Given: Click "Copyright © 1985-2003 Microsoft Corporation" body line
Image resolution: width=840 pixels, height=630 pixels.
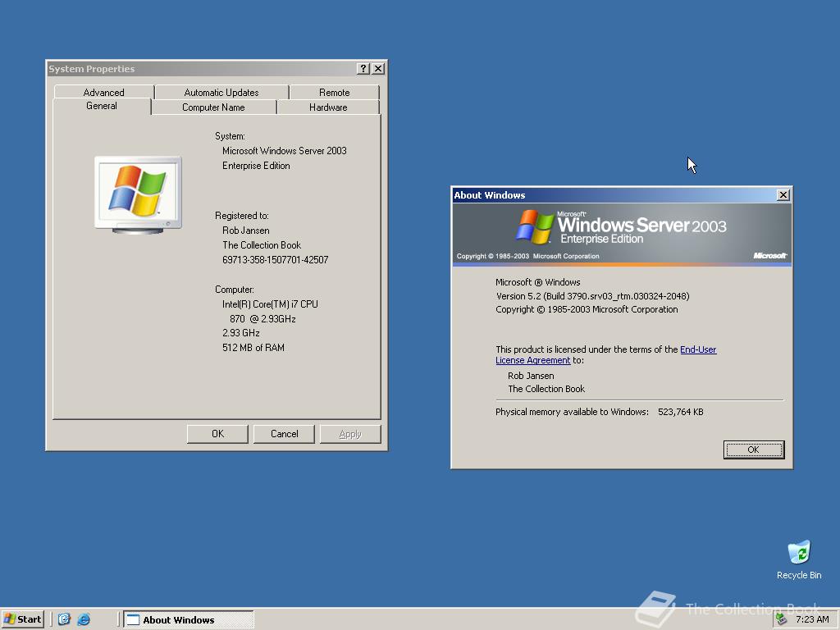Looking at the screenshot, I should [587, 309].
